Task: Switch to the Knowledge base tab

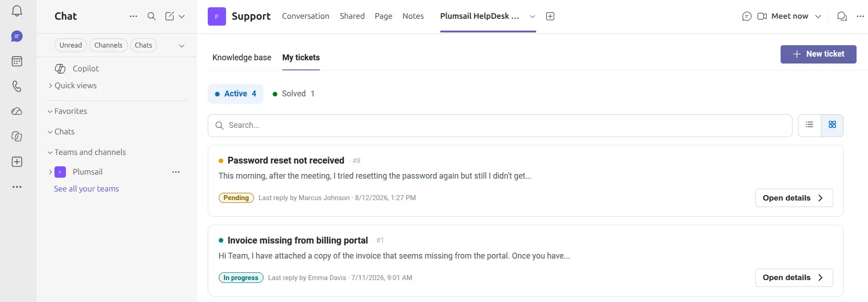Action: (242, 58)
